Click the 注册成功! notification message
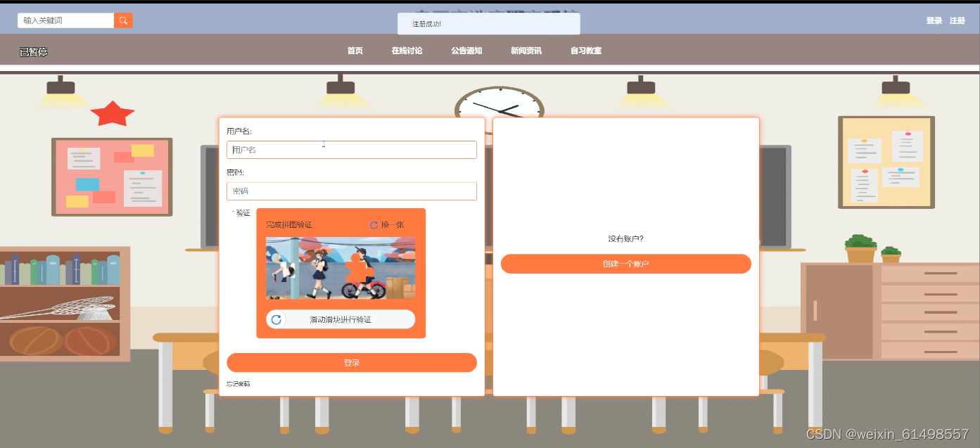The width and height of the screenshot is (980, 448). [x=489, y=24]
